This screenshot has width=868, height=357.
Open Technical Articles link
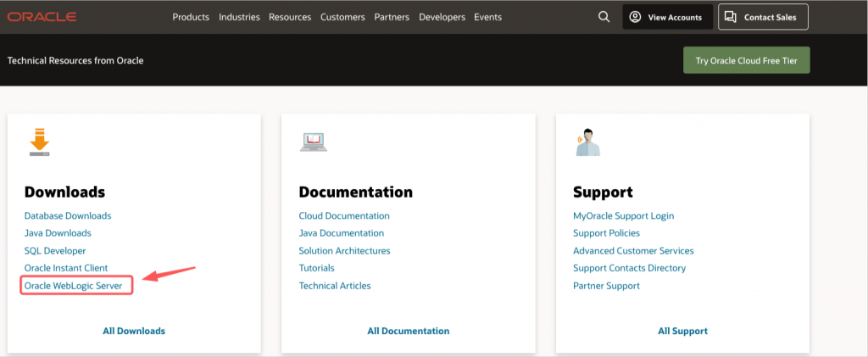[335, 286]
